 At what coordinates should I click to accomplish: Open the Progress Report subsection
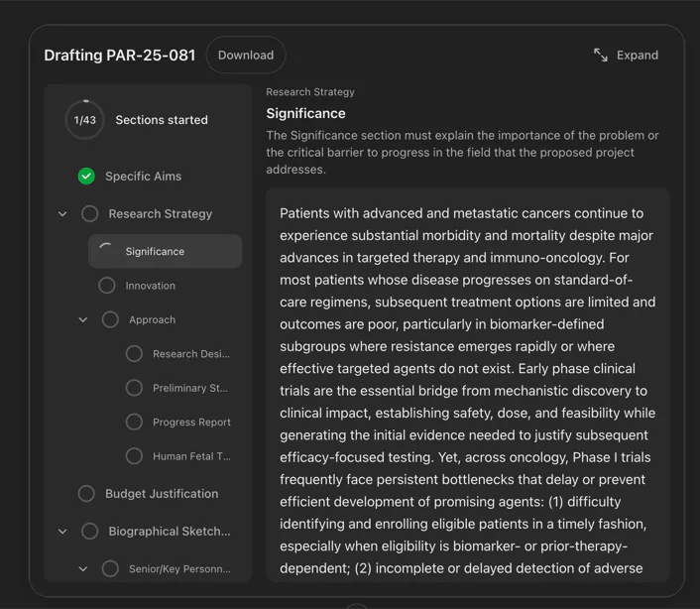191,423
